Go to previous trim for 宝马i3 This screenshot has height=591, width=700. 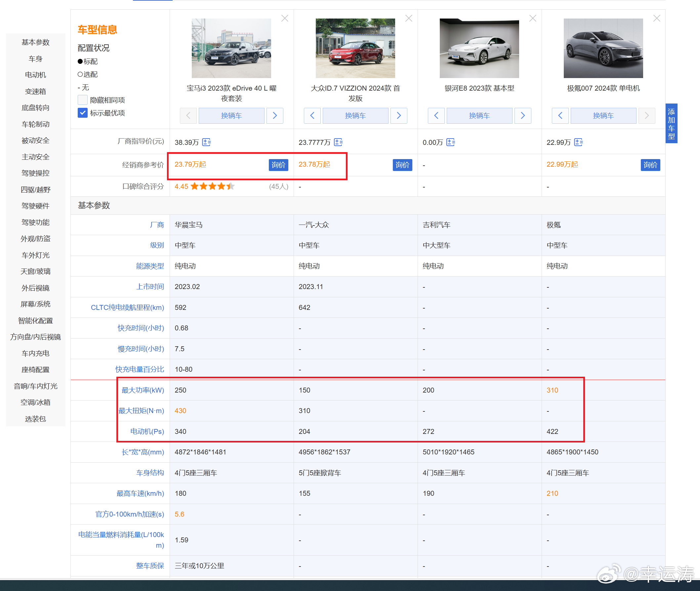click(188, 115)
